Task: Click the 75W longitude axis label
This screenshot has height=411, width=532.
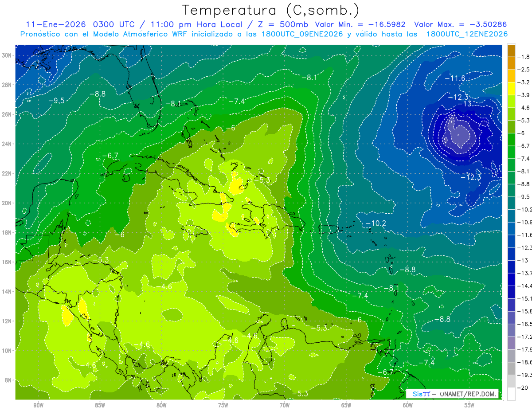Action: tap(223, 405)
